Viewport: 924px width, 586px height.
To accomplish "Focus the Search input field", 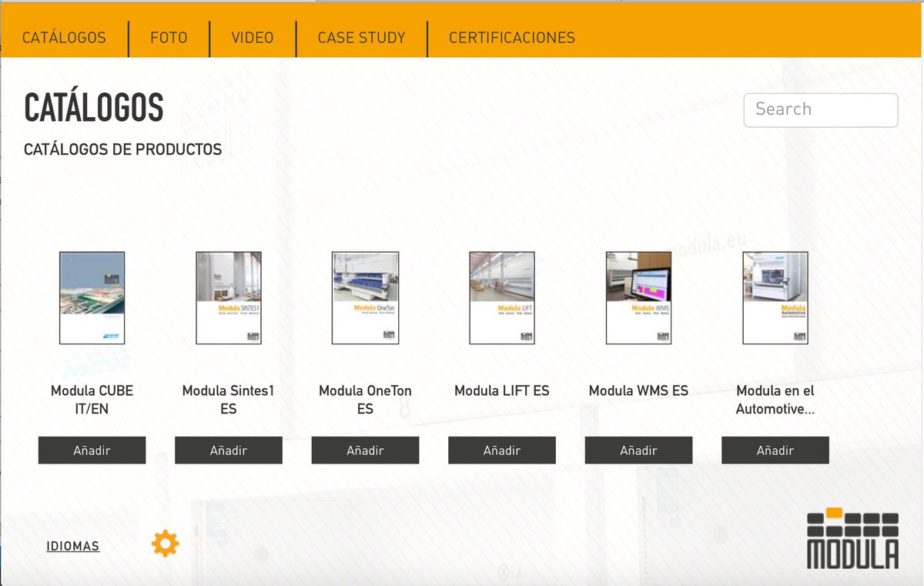I will click(x=821, y=110).
